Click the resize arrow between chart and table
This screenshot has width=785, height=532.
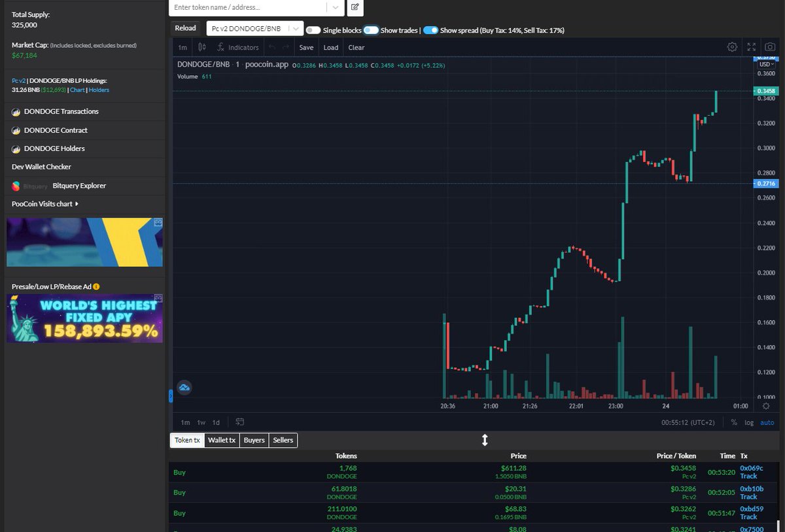pyautogui.click(x=485, y=441)
